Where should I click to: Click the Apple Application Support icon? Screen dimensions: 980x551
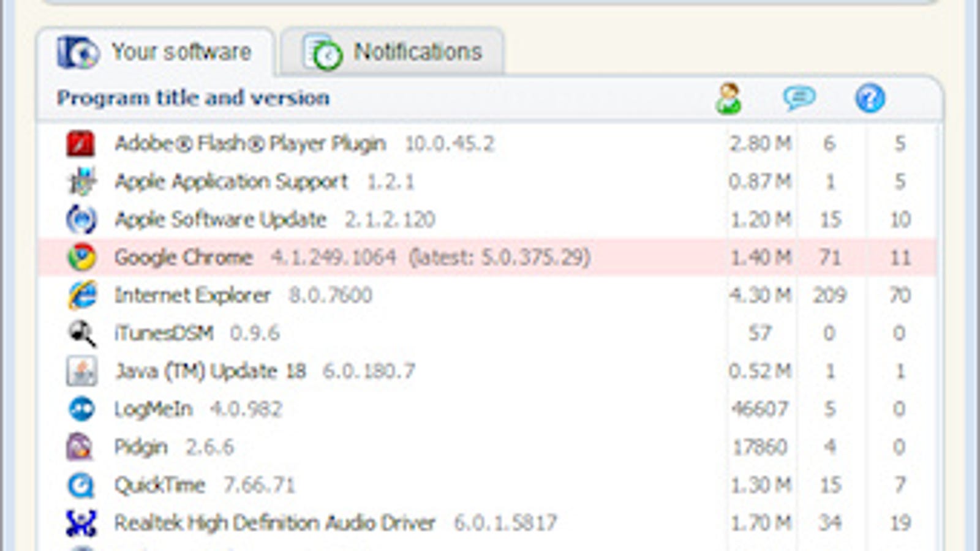tap(81, 182)
